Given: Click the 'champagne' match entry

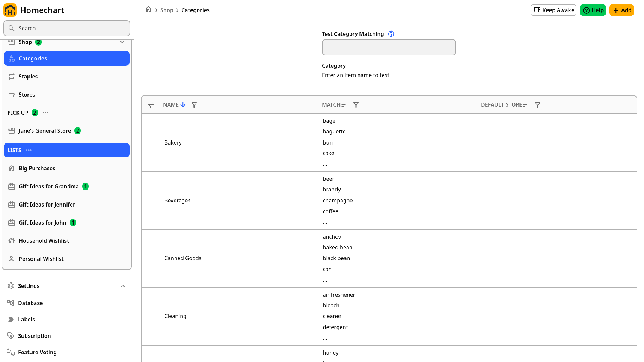Looking at the screenshot, I should (338, 200).
